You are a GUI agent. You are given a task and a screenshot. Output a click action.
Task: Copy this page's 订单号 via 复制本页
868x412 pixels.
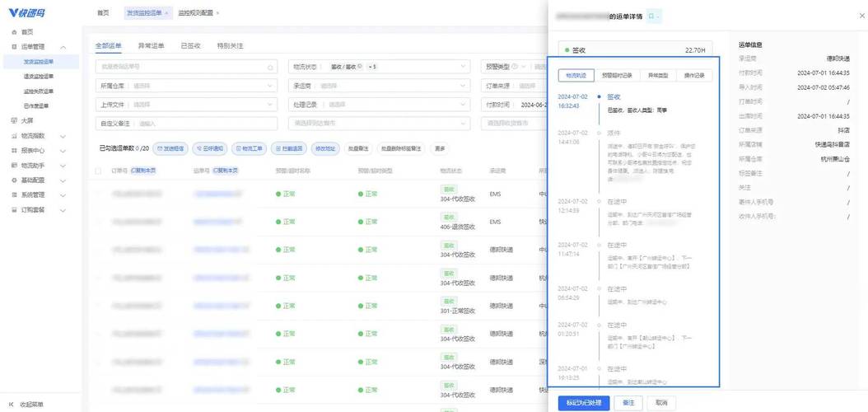click(143, 171)
